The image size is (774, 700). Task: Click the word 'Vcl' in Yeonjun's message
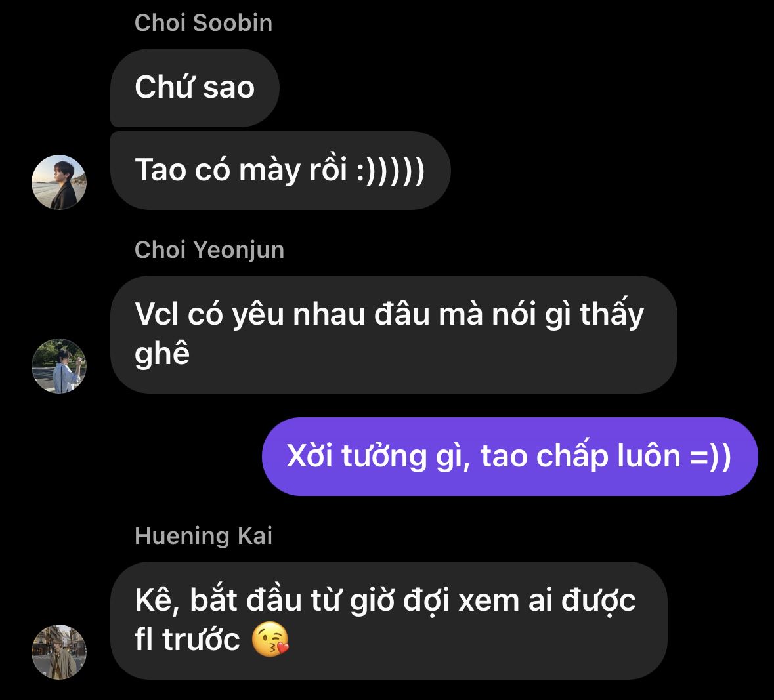tap(156, 314)
